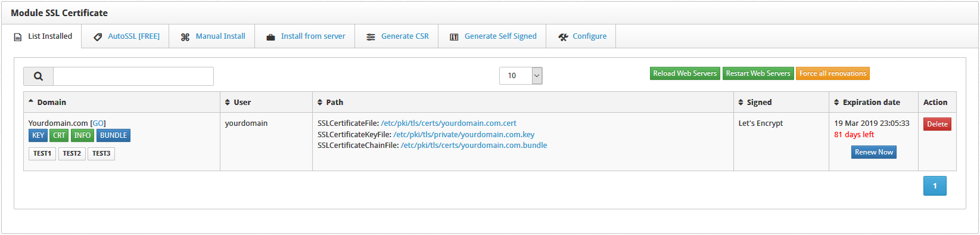Sort table by Domain column arrow
The image size is (980, 235).
31,101
